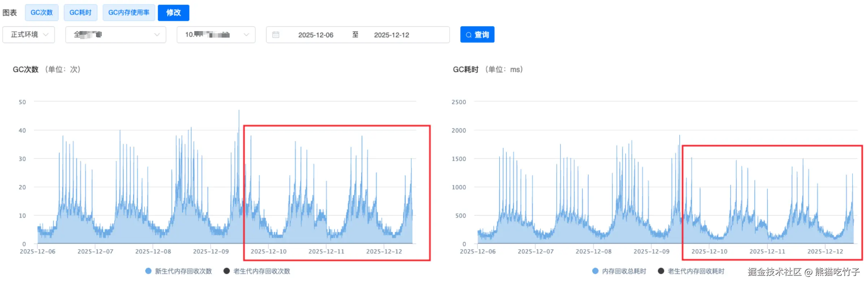Toggle the 内存回收总耗时 legend item

[619, 271]
